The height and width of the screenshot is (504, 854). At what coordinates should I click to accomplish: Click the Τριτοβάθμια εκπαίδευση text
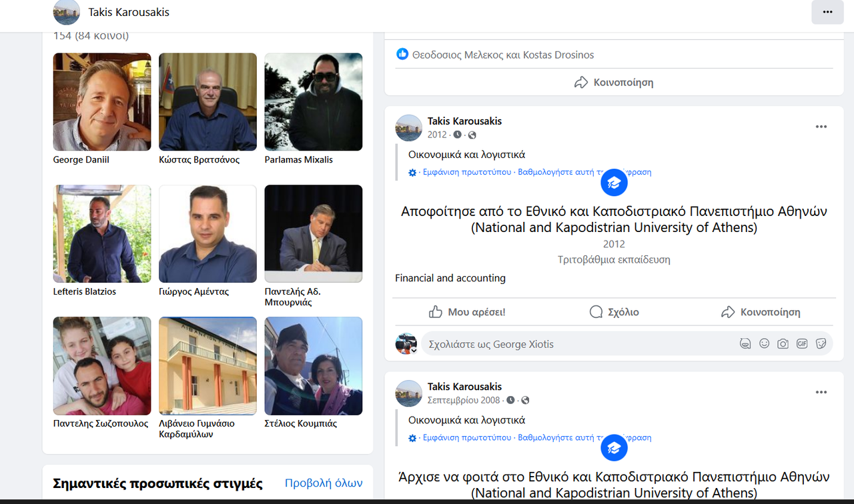pyautogui.click(x=614, y=259)
